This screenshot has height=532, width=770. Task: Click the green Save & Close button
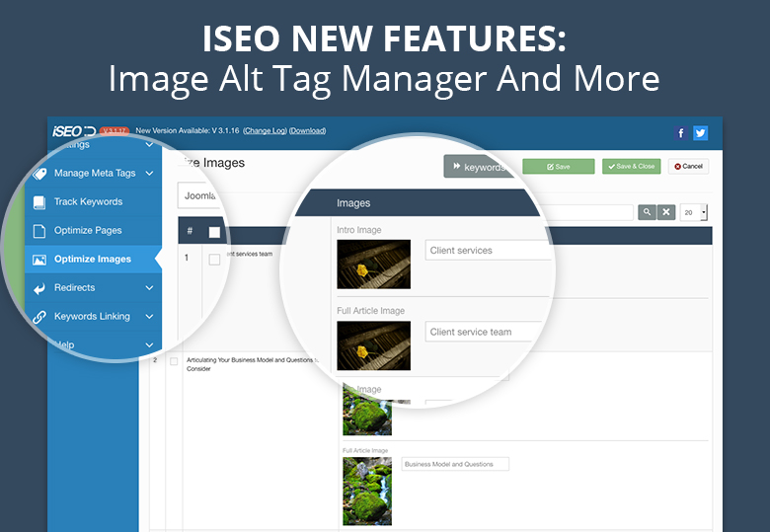click(x=631, y=167)
